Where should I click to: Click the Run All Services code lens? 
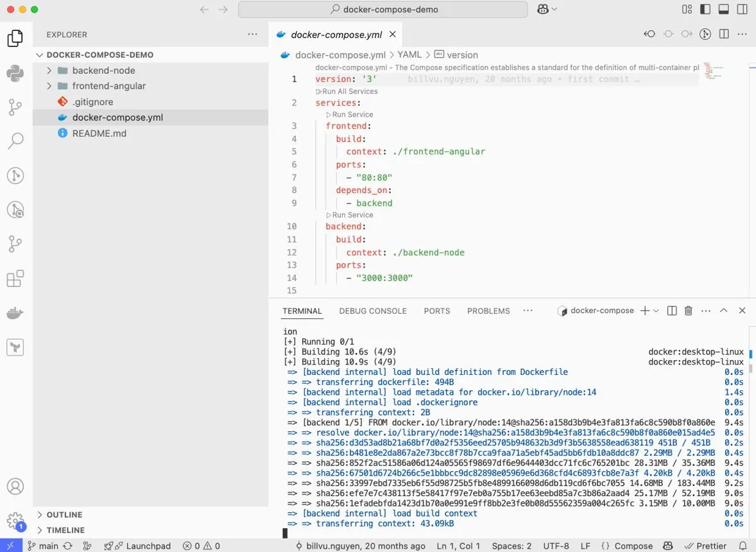click(x=347, y=92)
